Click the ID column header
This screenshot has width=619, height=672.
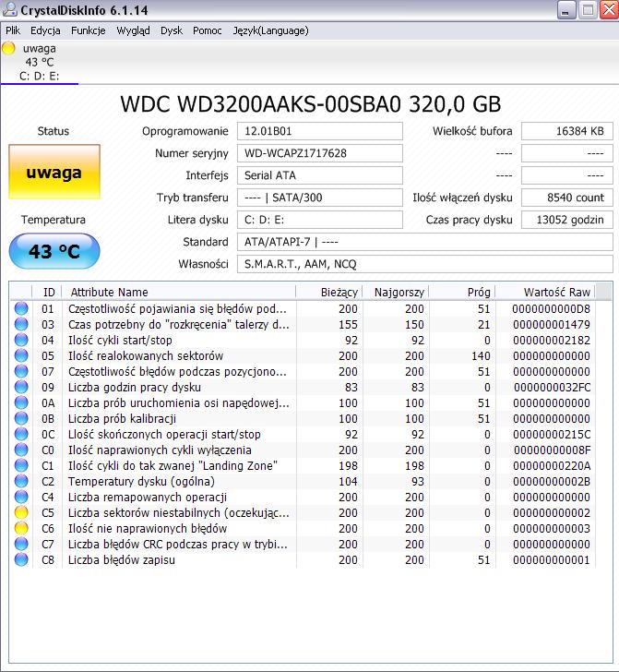click(47, 292)
